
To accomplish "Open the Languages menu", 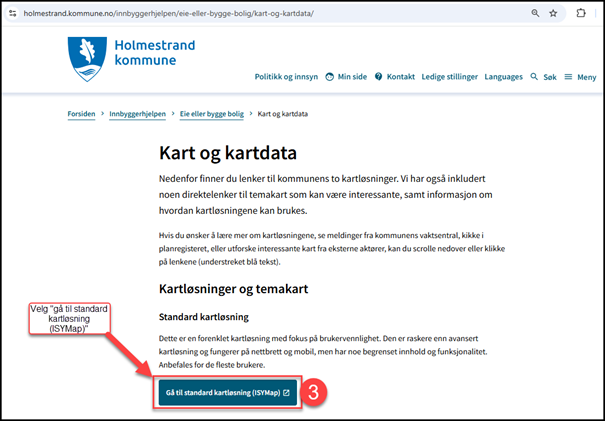I will [x=504, y=77].
